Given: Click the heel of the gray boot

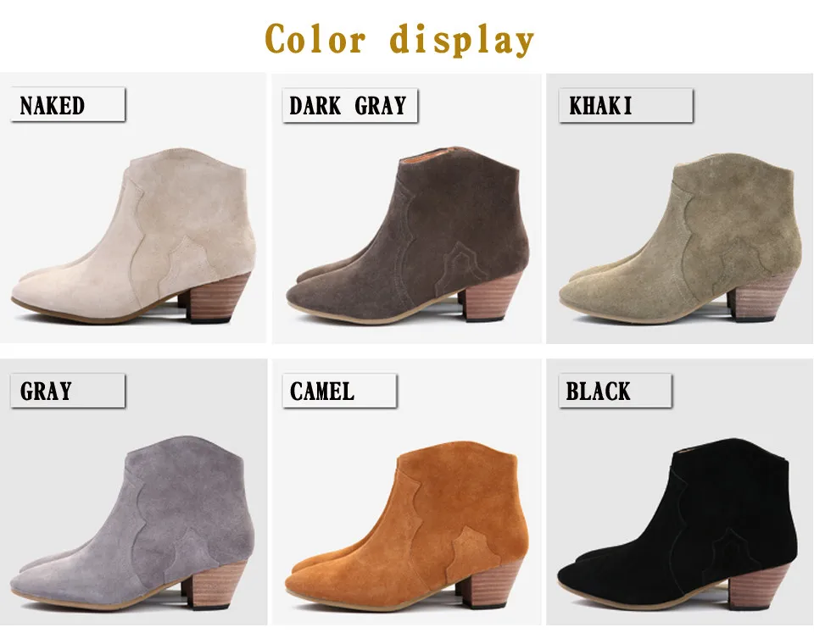Looking at the screenshot, I should click(x=215, y=584).
